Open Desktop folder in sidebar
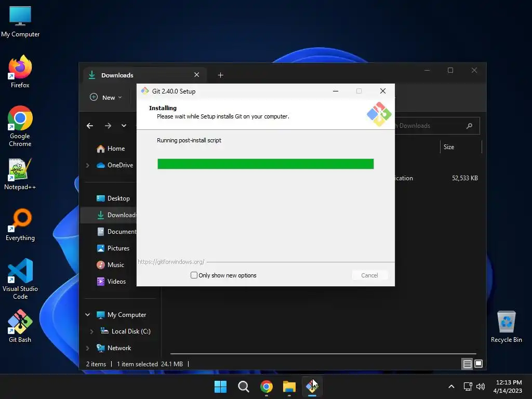This screenshot has width=532, height=399. tap(113, 198)
